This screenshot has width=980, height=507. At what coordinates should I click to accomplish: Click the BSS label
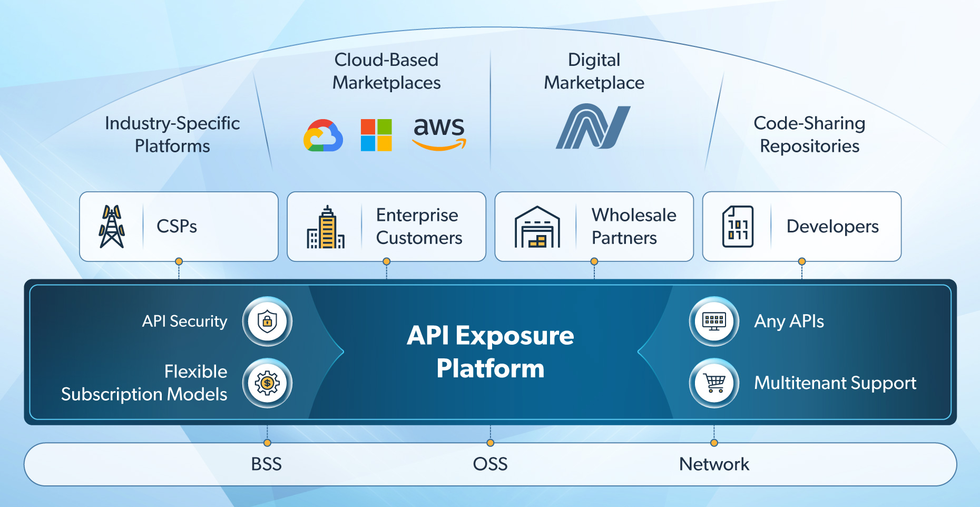[267, 464]
